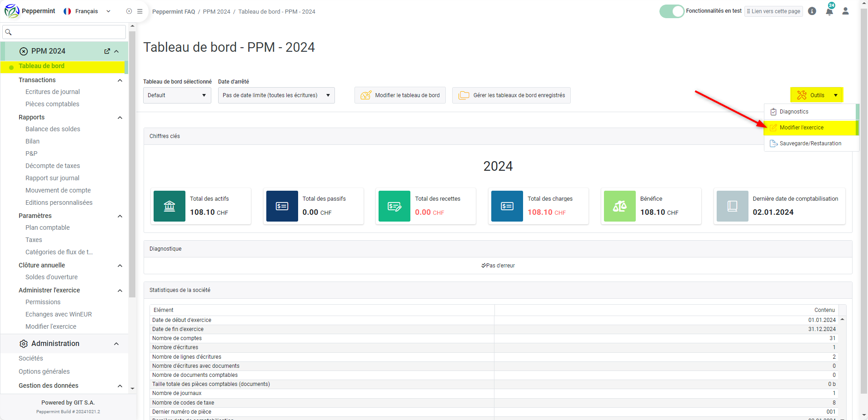Open Pièces comptables
This screenshot has width=868, height=420.
point(52,104)
